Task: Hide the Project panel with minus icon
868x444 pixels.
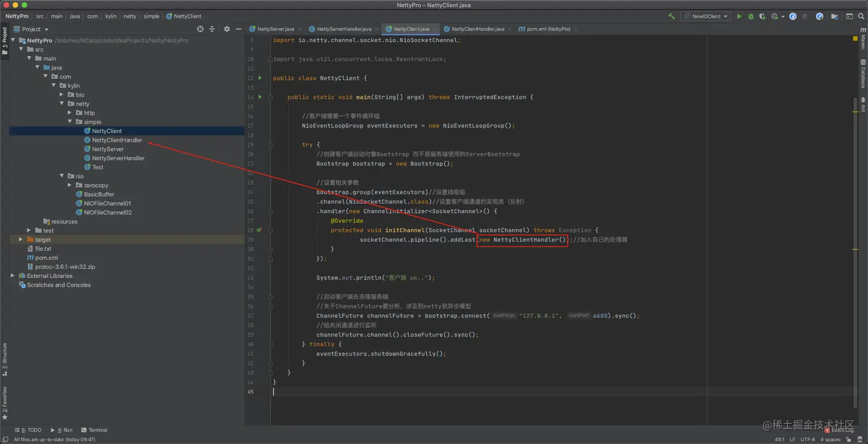Action: tap(239, 29)
